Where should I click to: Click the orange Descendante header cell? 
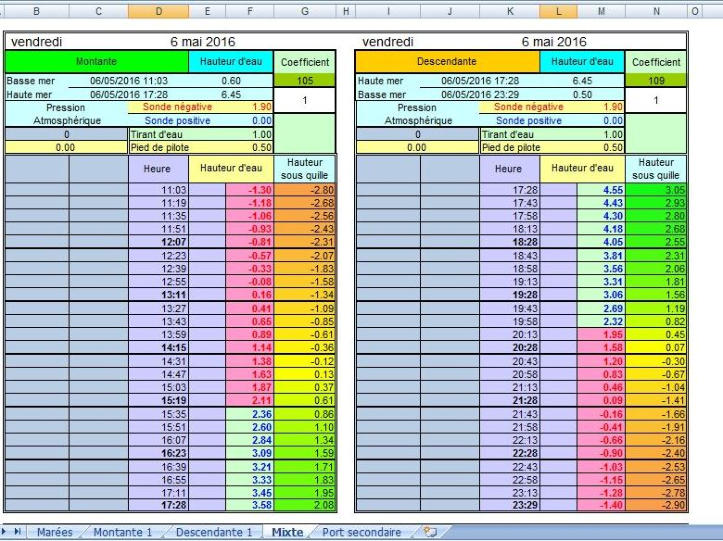click(x=446, y=62)
